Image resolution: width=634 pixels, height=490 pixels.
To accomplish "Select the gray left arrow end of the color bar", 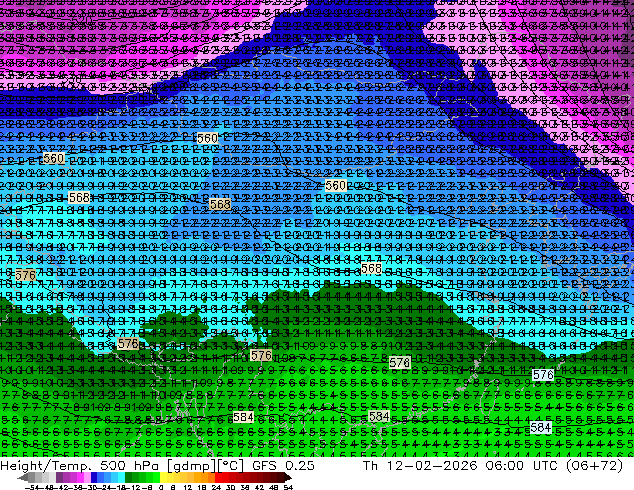I will point(22,477).
